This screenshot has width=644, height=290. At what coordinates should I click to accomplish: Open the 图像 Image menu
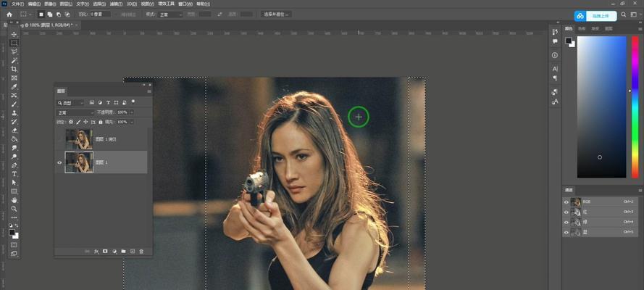pyautogui.click(x=50, y=4)
